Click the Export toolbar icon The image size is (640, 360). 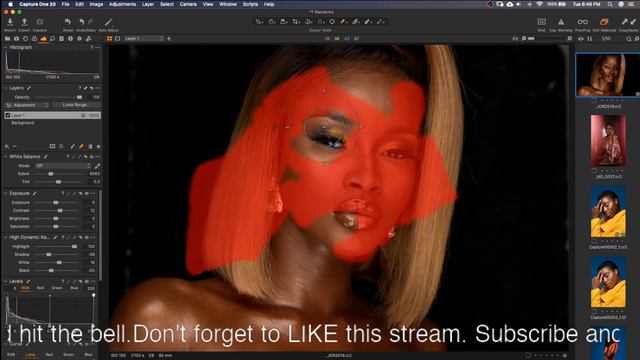tap(24, 22)
